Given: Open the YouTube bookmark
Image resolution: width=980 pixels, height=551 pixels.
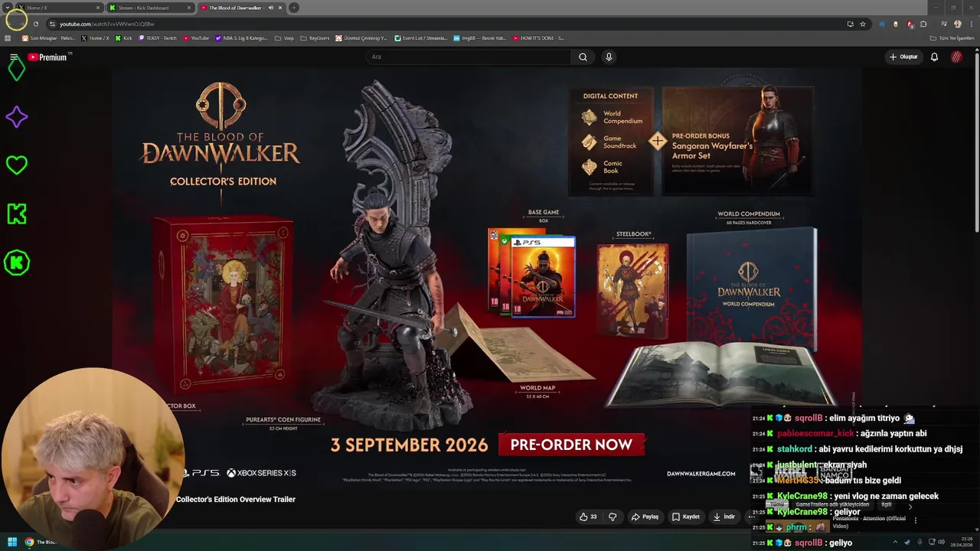Looking at the screenshot, I should tap(196, 37).
